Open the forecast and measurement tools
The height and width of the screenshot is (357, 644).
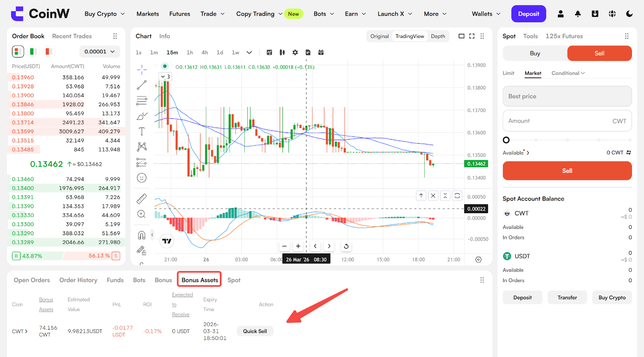pyautogui.click(x=142, y=163)
